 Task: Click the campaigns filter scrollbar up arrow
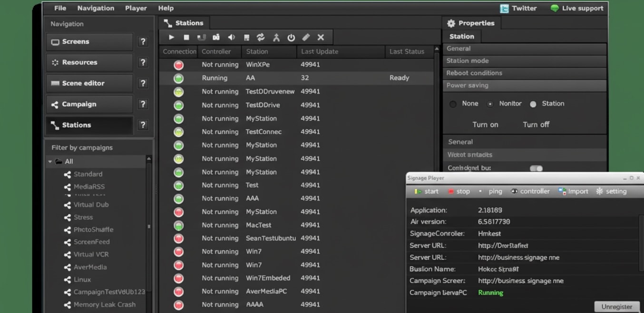pyautogui.click(x=149, y=158)
